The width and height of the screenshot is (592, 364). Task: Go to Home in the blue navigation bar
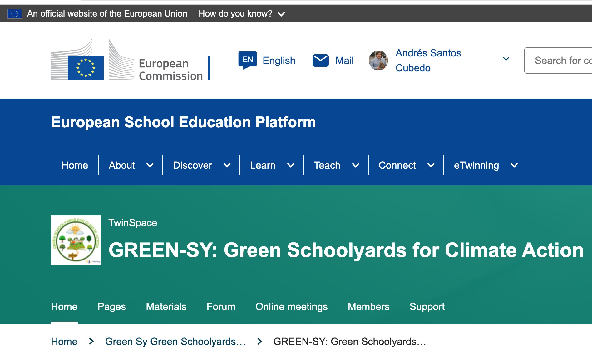75,165
